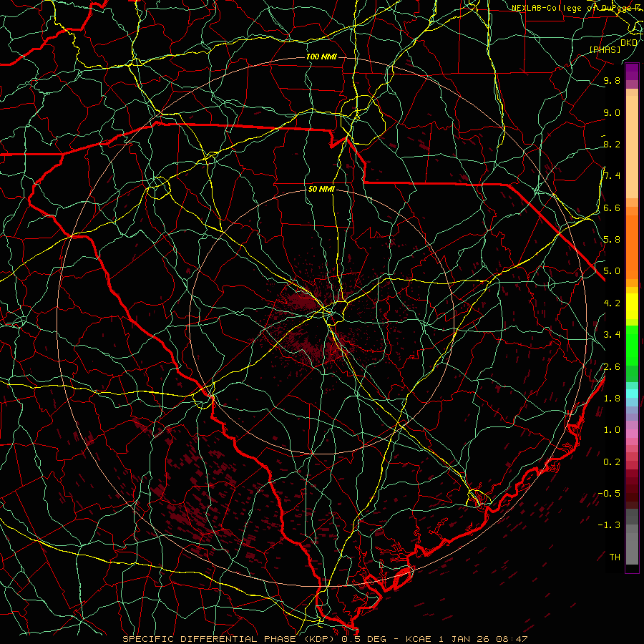The height and width of the screenshot is (644, 644).
Task: Click the 0.2 value on the color scale
Action: click(x=612, y=462)
